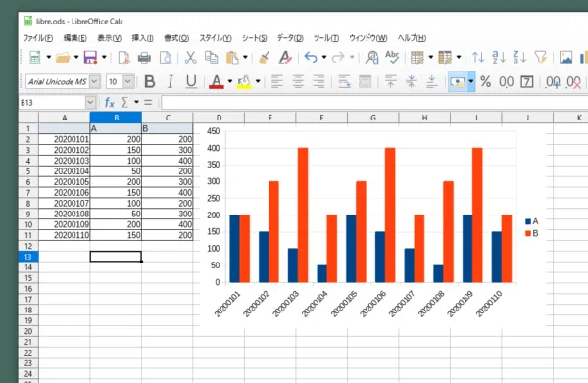Click the Redo arrow icon
This screenshot has width=588, height=383.
coord(338,58)
